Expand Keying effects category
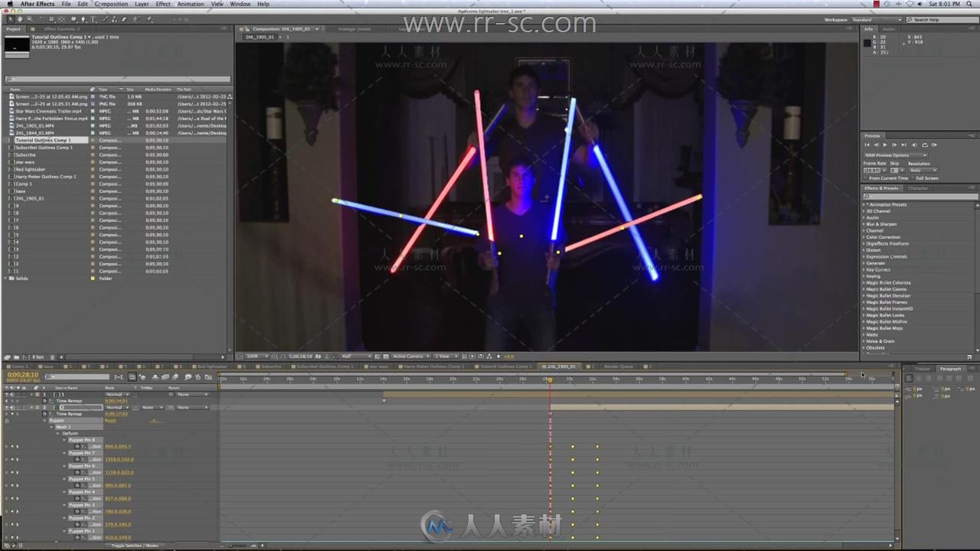Viewport: 980px width, 551px height. pyautogui.click(x=864, y=276)
